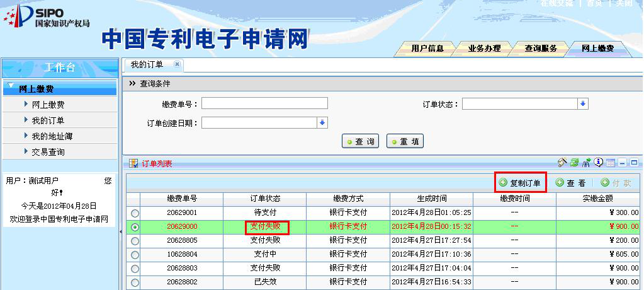Click the blue info bubble icon
Viewport: 644px width, 290px height.
(x=598, y=163)
